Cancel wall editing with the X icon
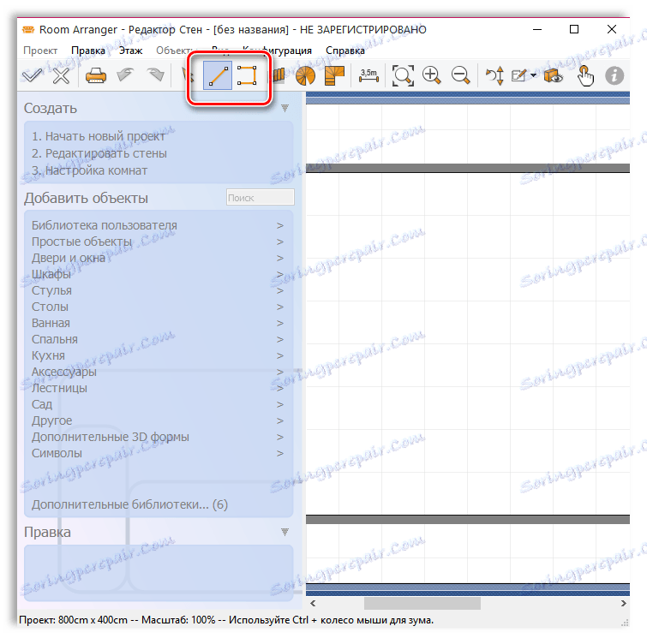 61,75
